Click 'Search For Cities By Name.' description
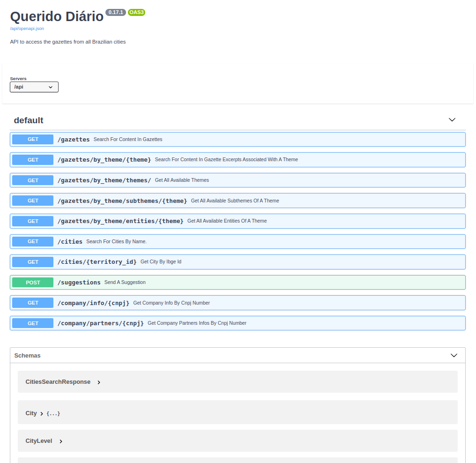476x463 pixels. tap(116, 242)
